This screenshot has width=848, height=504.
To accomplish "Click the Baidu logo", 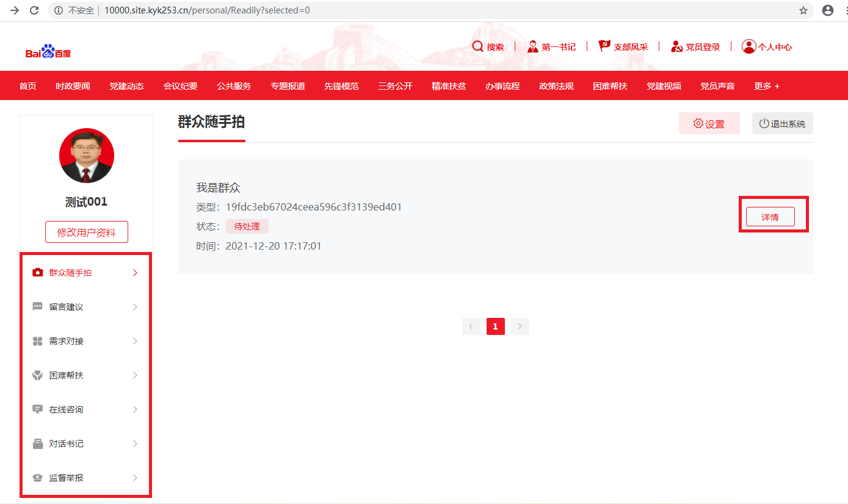I will (48, 51).
